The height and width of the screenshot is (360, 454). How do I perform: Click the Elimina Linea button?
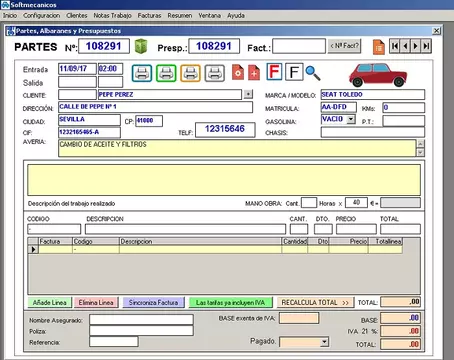pyautogui.click(x=96, y=303)
